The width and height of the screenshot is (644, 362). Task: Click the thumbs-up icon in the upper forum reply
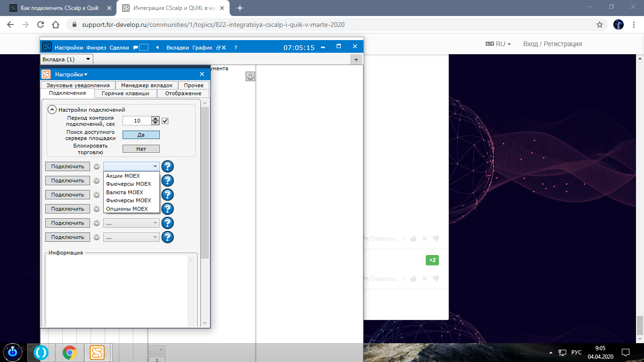pos(413,239)
